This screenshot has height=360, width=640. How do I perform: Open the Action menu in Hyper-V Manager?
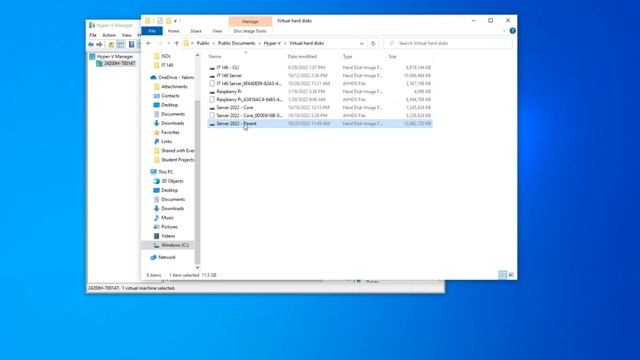point(109,36)
